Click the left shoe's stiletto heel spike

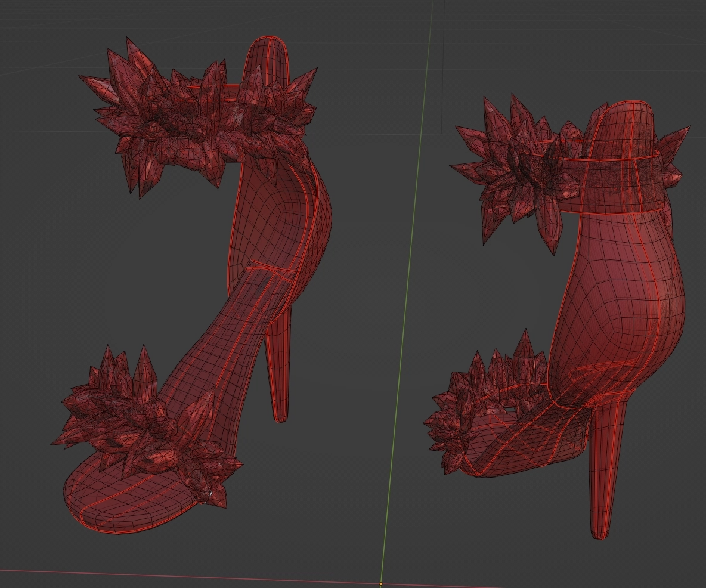279,370
